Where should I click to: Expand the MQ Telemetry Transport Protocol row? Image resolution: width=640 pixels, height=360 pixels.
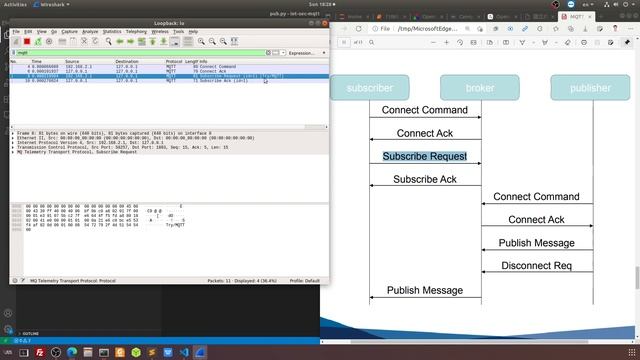pos(13,152)
